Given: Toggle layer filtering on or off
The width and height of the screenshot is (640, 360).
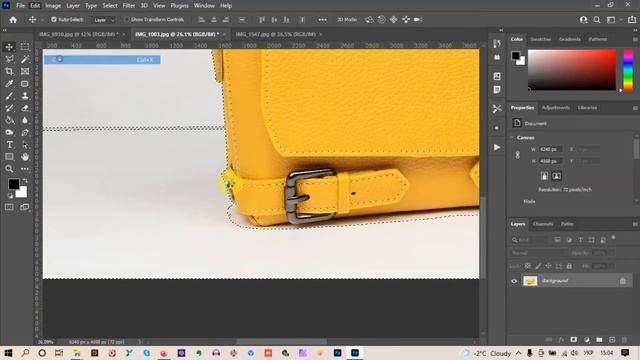Looking at the screenshot, I should pos(613,238).
